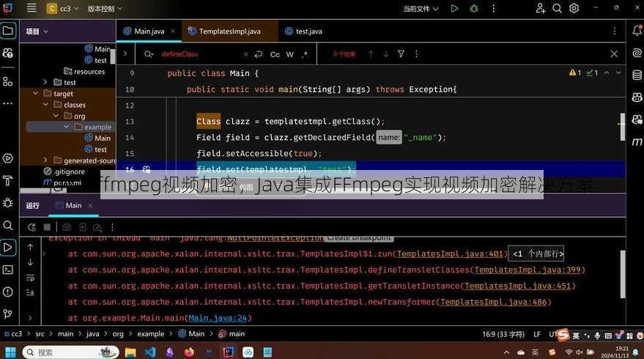Open IDE settings gear
Viewport: 644px width, 359px height.
574,8
